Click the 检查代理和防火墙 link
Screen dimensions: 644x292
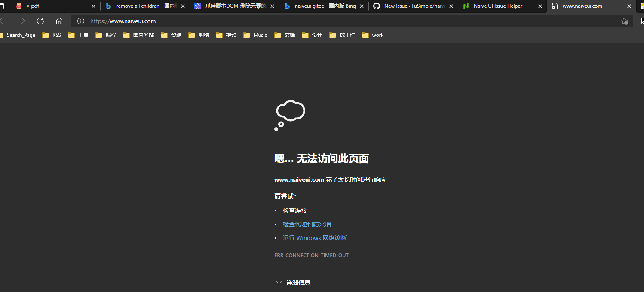click(x=307, y=224)
